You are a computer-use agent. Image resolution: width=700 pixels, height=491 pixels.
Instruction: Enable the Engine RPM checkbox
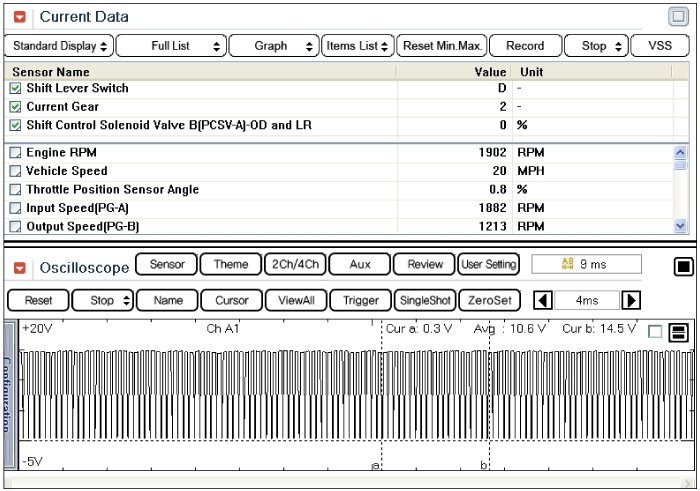click(x=15, y=153)
